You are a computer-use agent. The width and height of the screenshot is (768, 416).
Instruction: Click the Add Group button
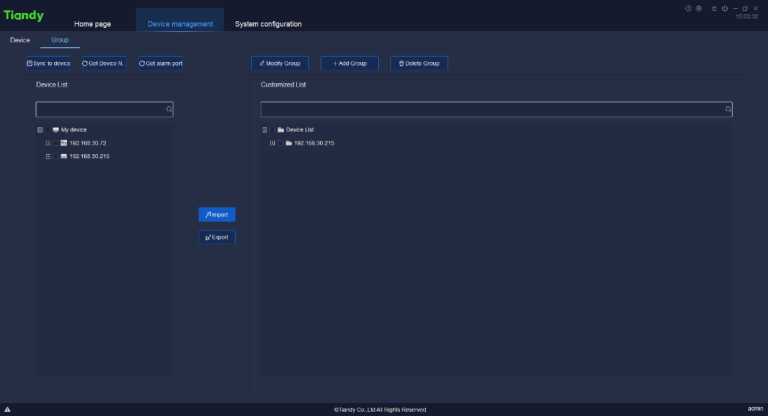tap(350, 63)
